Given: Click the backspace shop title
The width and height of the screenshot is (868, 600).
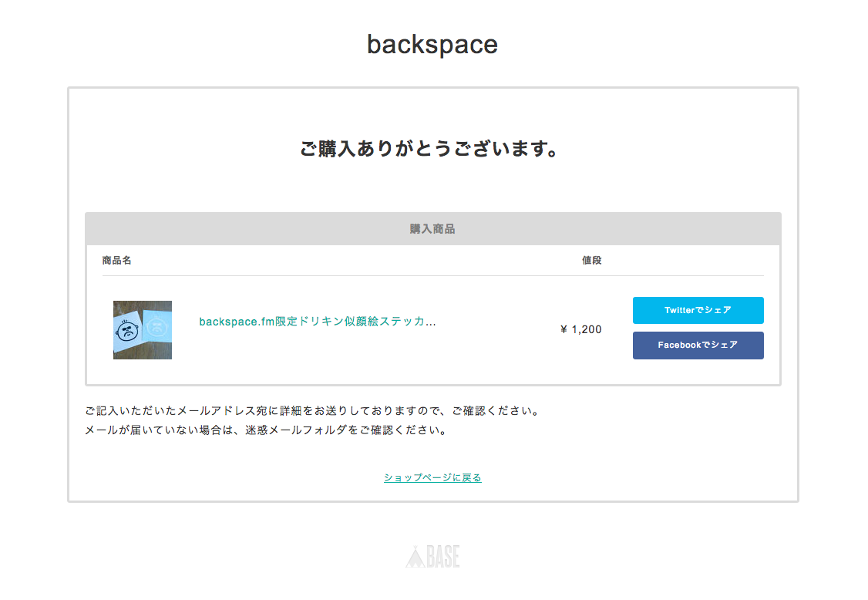Looking at the screenshot, I should click(x=432, y=45).
